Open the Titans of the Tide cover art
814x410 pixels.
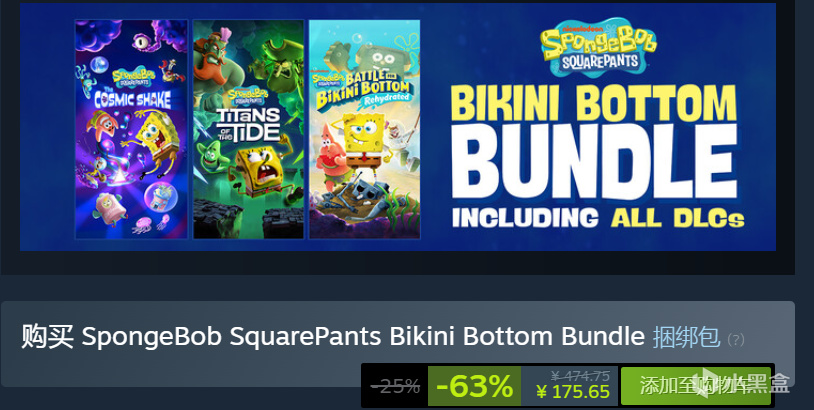pyautogui.click(x=249, y=129)
